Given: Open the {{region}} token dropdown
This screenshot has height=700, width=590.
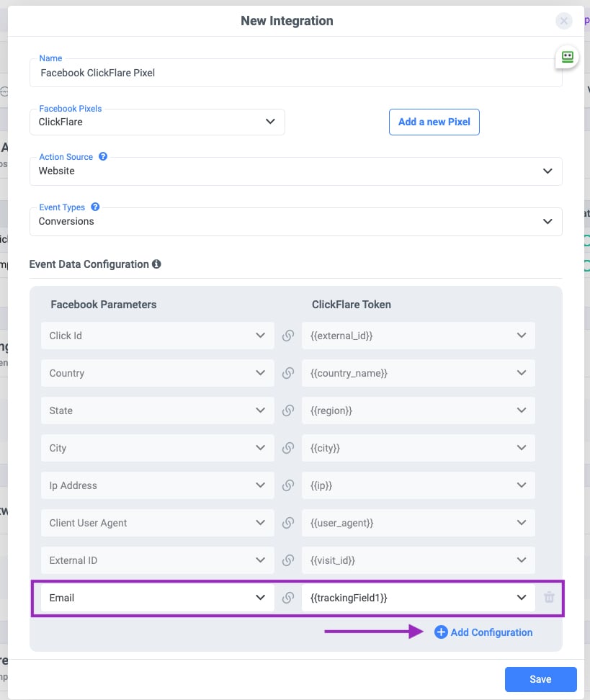Looking at the screenshot, I should click(x=419, y=410).
